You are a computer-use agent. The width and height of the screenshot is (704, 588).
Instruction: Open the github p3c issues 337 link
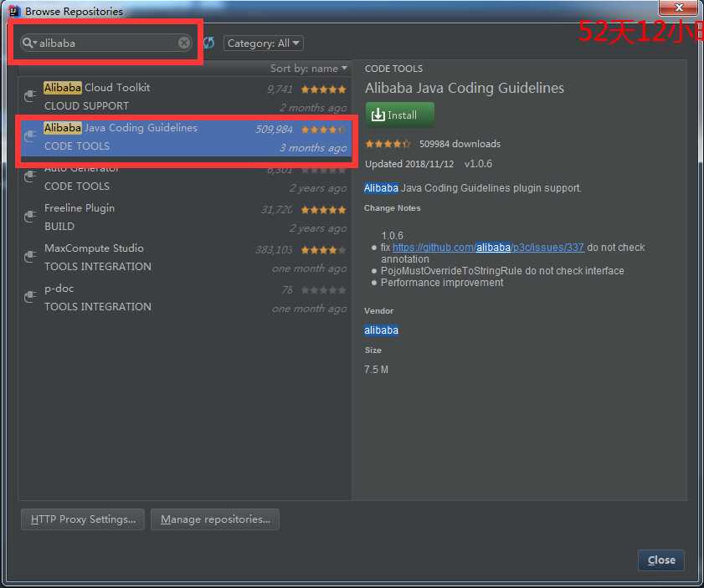[488, 247]
